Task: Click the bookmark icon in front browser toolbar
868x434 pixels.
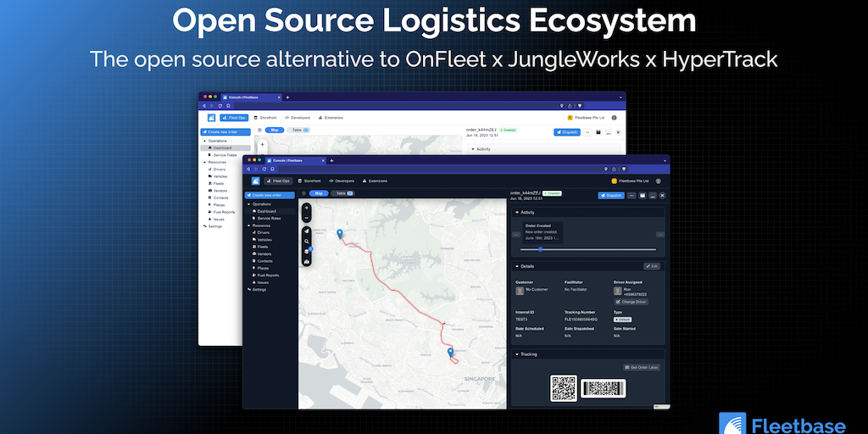Action: 272,169
